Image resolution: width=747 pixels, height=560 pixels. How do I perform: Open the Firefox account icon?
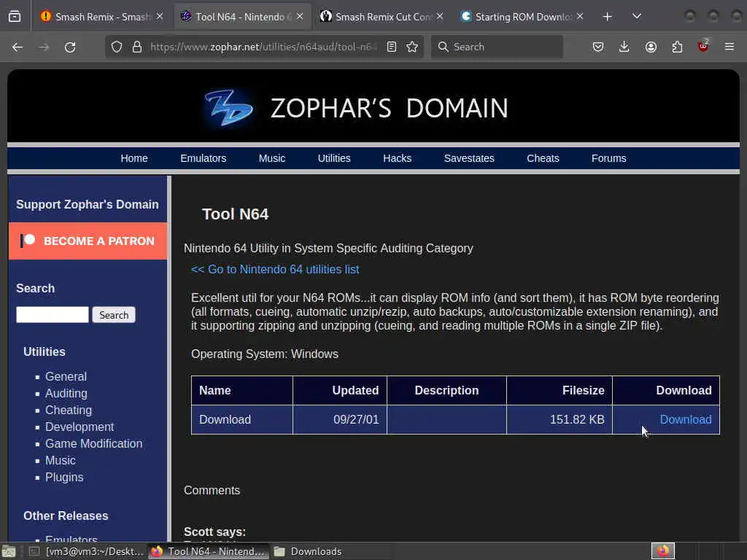click(x=651, y=47)
